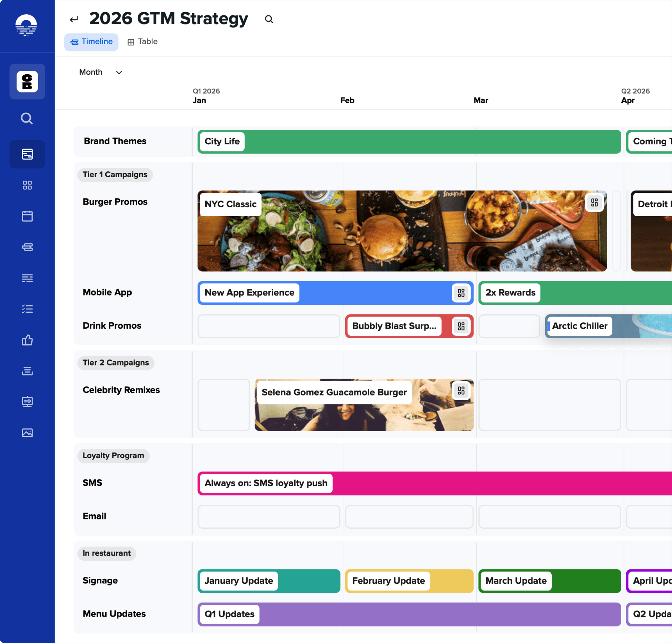
Task: Open the calendar icon in sidebar
Action: coord(27,216)
